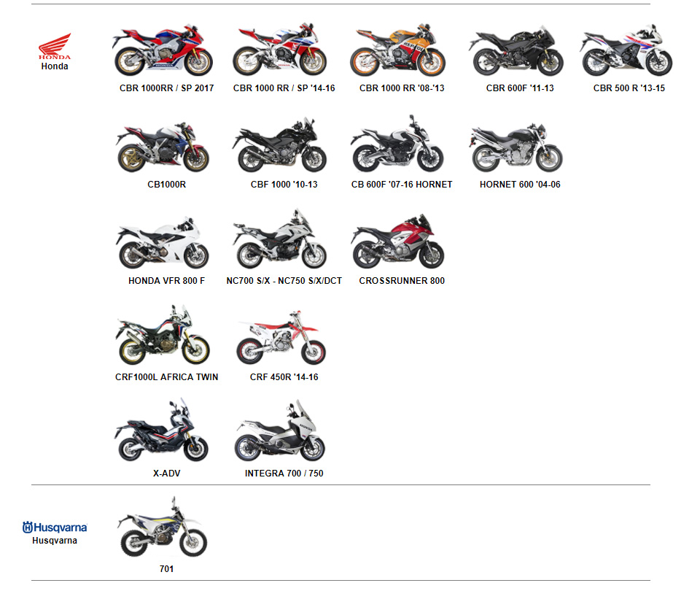700x591 pixels.
Task: Click the 'CRF1000L AFRICA TWIN' label
Action: [x=166, y=377]
